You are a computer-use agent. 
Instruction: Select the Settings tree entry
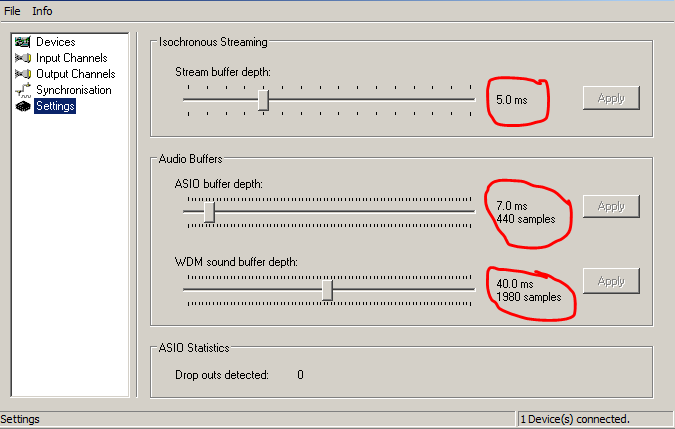coord(55,106)
